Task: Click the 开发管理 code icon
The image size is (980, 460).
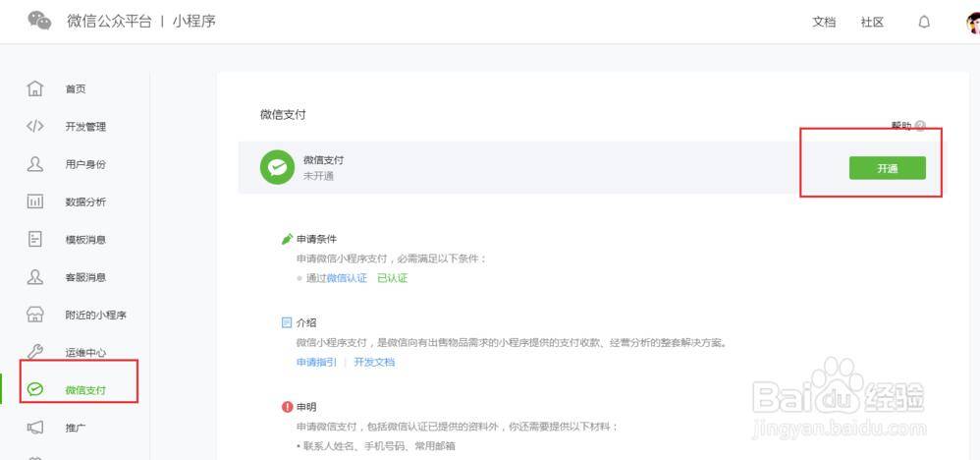Action: (35, 126)
